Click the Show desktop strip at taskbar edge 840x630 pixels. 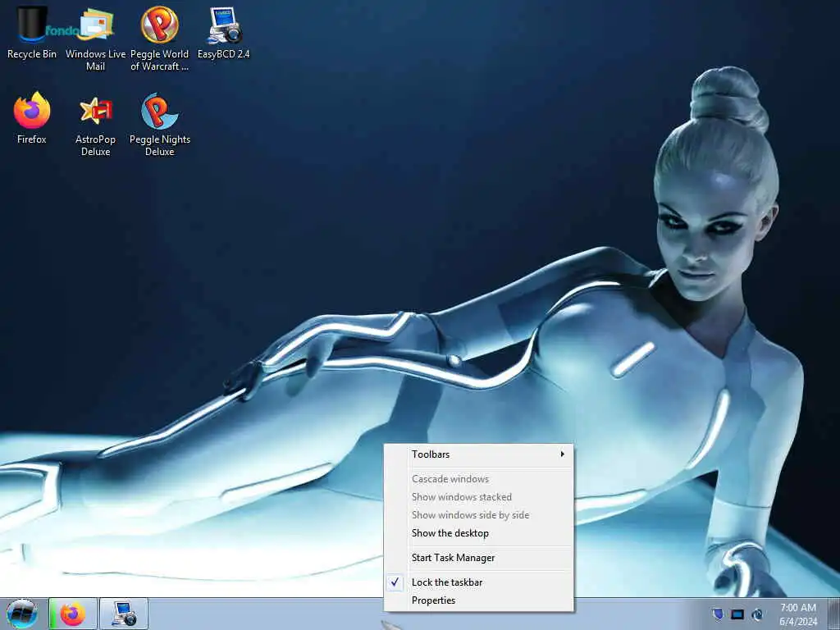click(x=834, y=614)
